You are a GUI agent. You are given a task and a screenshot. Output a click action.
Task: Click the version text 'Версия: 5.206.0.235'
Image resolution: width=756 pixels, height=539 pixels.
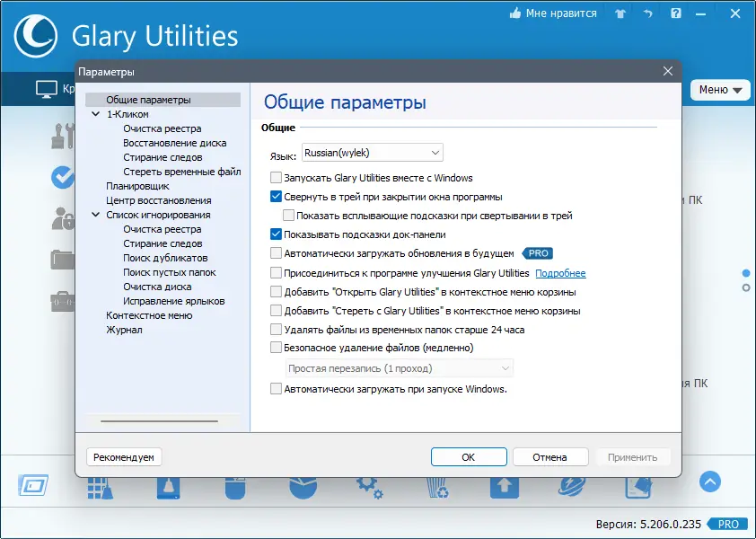click(x=648, y=525)
